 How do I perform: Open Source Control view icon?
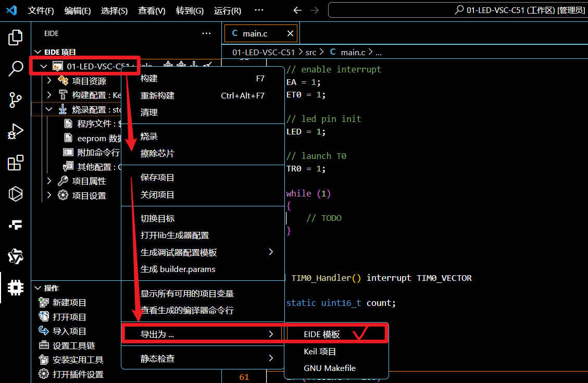tap(16, 100)
